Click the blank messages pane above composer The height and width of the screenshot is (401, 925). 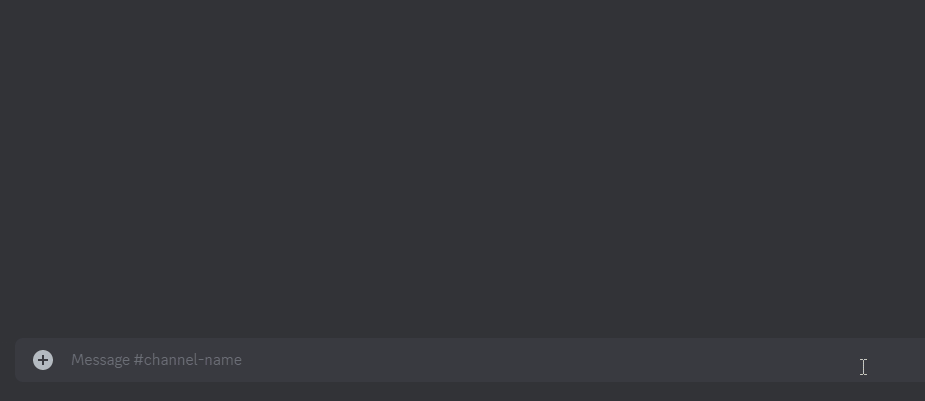coord(462,168)
